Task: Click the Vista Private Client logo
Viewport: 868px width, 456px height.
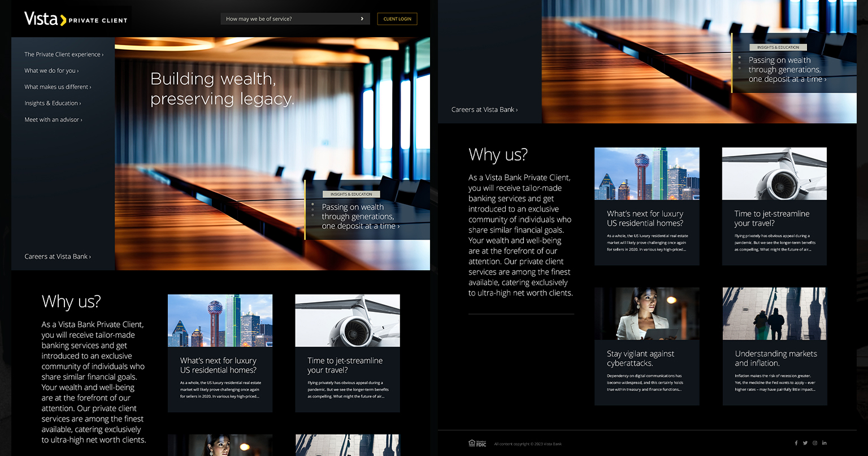Action: tap(76, 19)
